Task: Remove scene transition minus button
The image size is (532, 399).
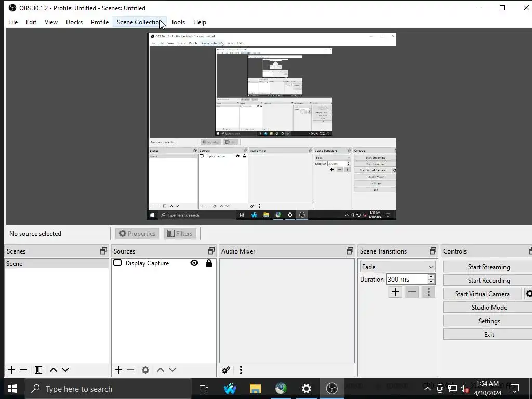Action: [x=412, y=292]
